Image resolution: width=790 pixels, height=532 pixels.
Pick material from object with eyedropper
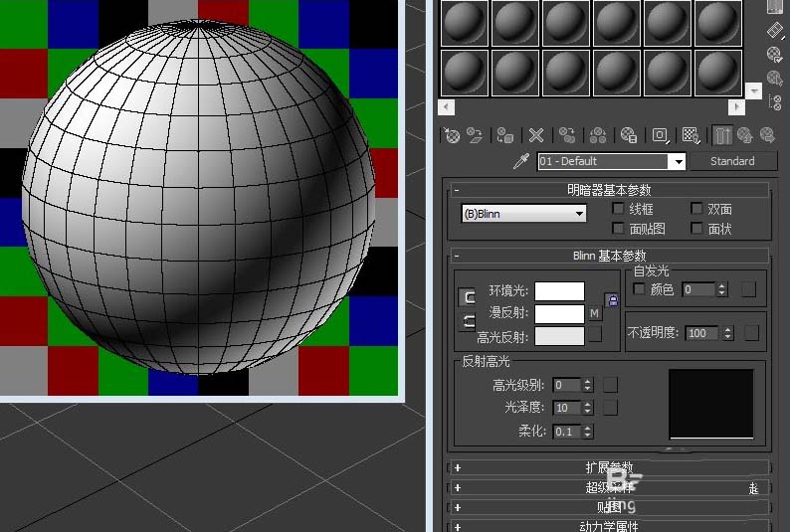coord(521,161)
